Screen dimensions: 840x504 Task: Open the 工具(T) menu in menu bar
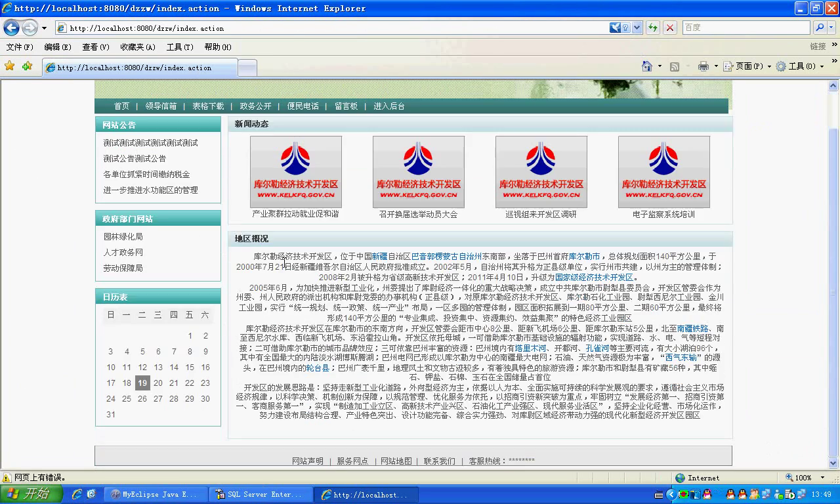click(x=180, y=47)
